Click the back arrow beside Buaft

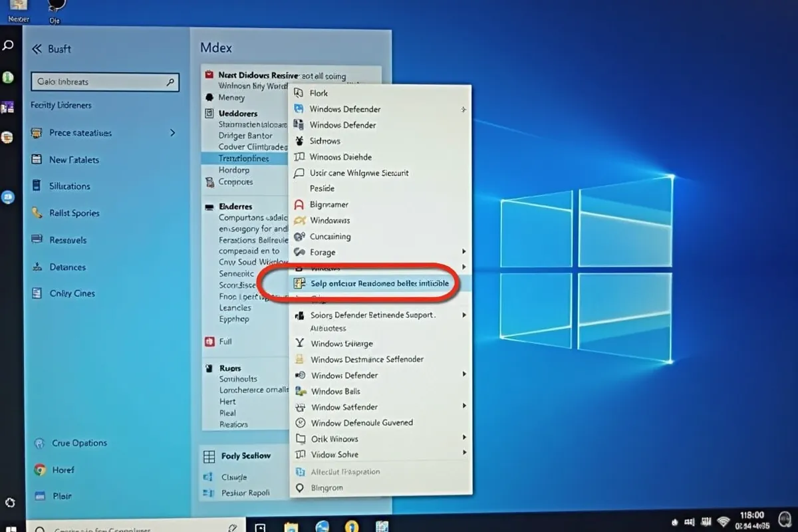coord(37,49)
